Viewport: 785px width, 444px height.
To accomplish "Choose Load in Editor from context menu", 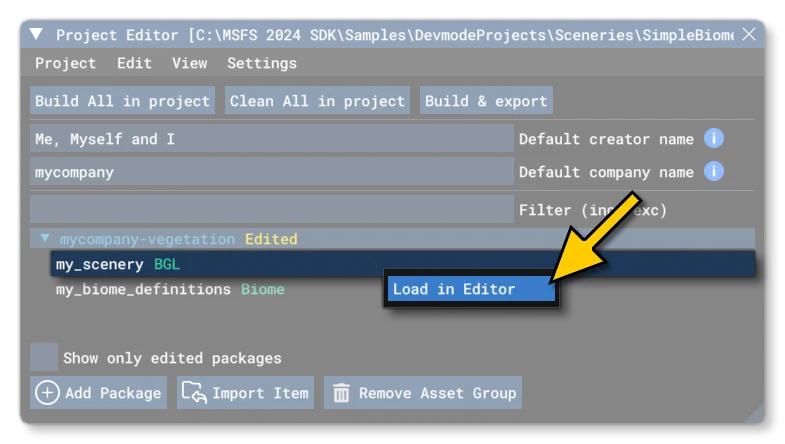I will (x=471, y=289).
